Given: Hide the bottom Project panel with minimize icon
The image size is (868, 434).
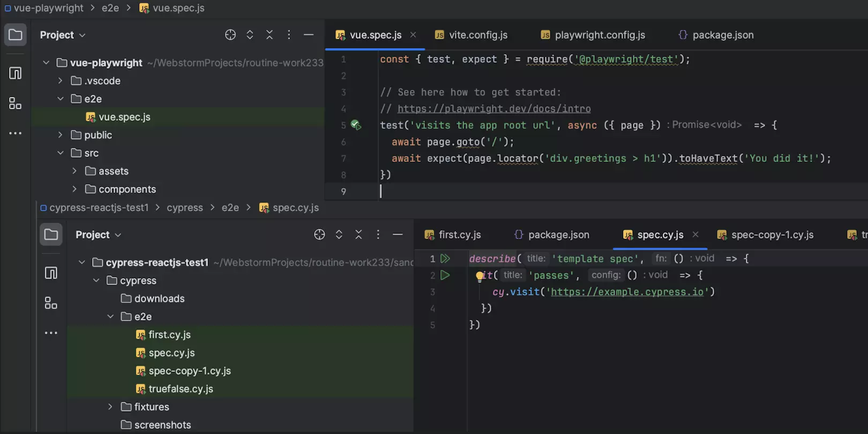Looking at the screenshot, I should (x=398, y=235).
